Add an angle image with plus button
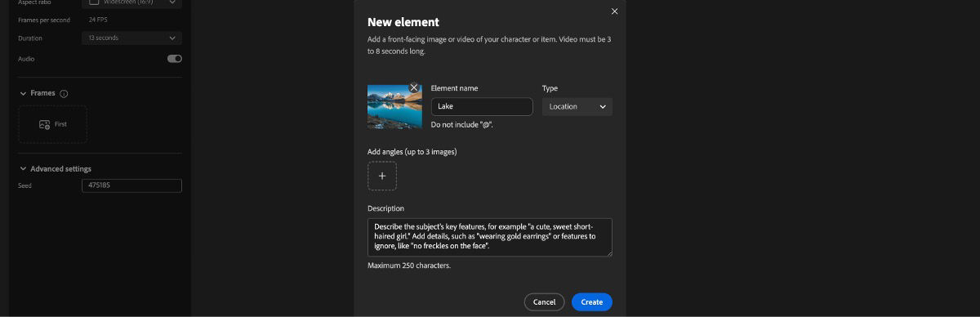 [382, 176]
